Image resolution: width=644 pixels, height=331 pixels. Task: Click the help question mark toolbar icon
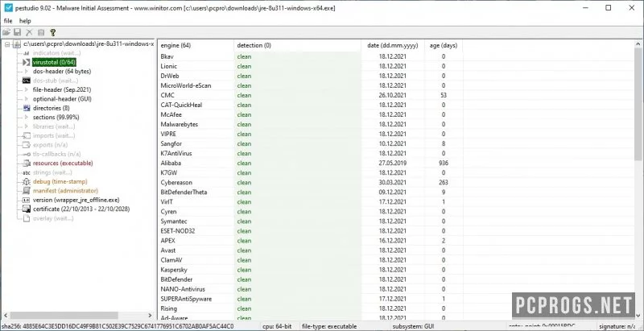52,32
